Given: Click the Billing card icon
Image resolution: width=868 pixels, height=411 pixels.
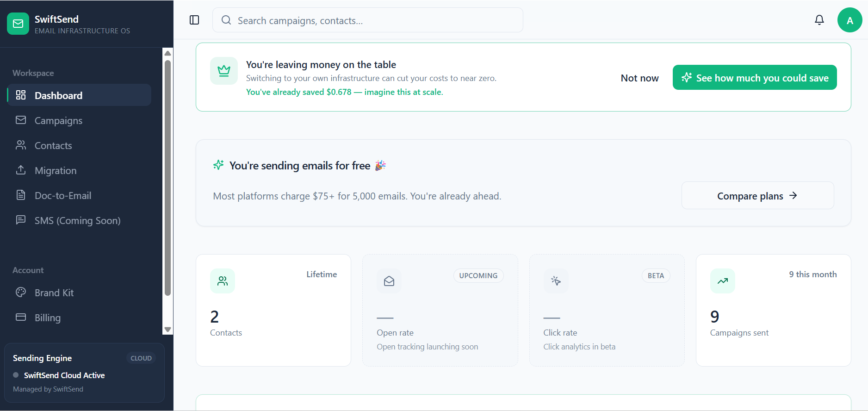Looking at the screenshot, I should tap(21, 317).
